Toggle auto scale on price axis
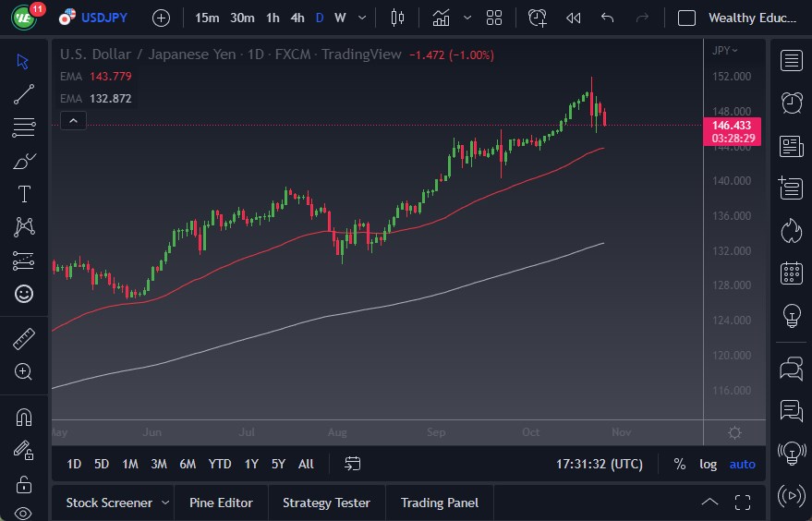The image size is (812, 521). coord(742,464)
